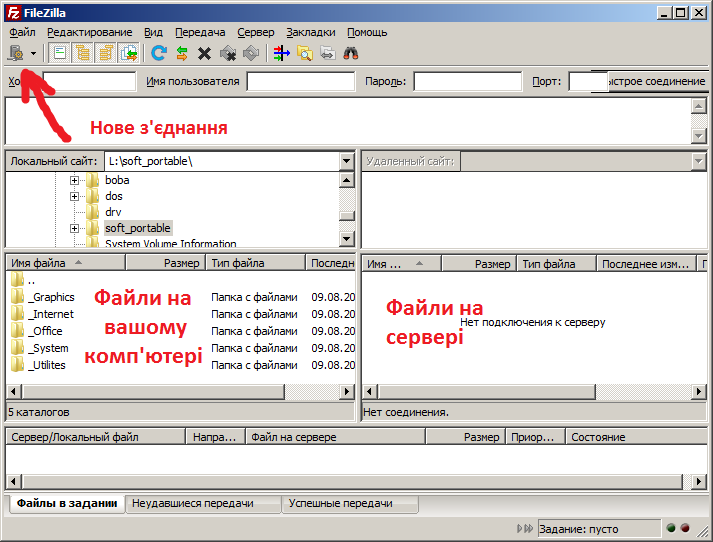
Task: Select System Volume Information folder
Action: click(171, 243)
